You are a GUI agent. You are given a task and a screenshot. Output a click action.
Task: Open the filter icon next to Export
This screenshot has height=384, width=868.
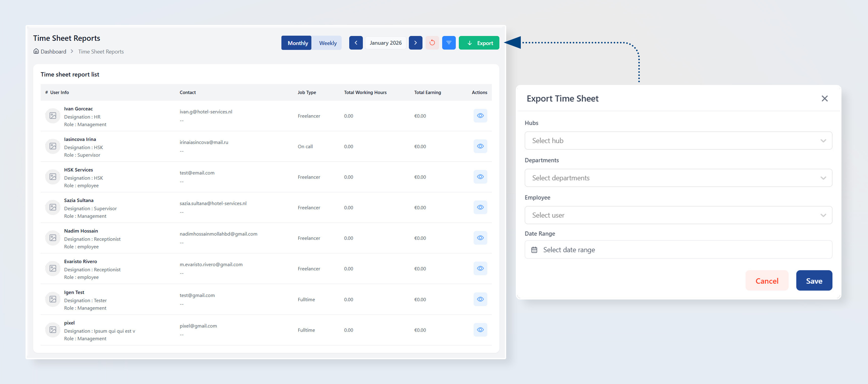coord(449,43)
